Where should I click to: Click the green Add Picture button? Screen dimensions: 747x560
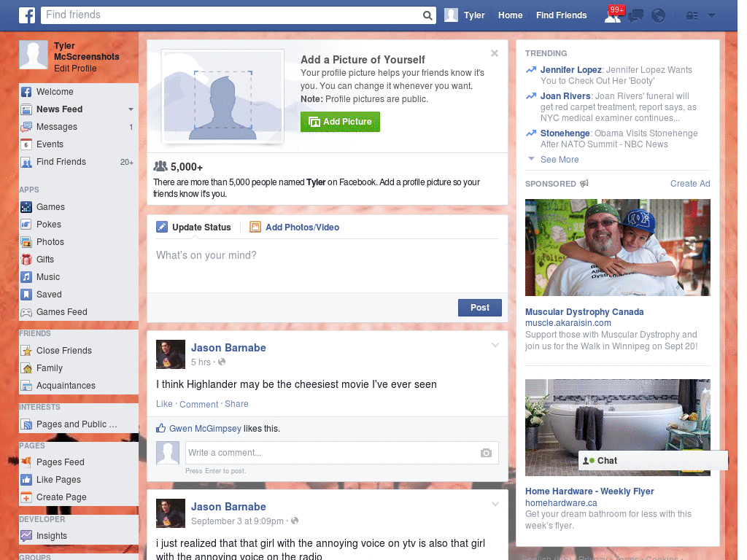(x=340, y=122)
